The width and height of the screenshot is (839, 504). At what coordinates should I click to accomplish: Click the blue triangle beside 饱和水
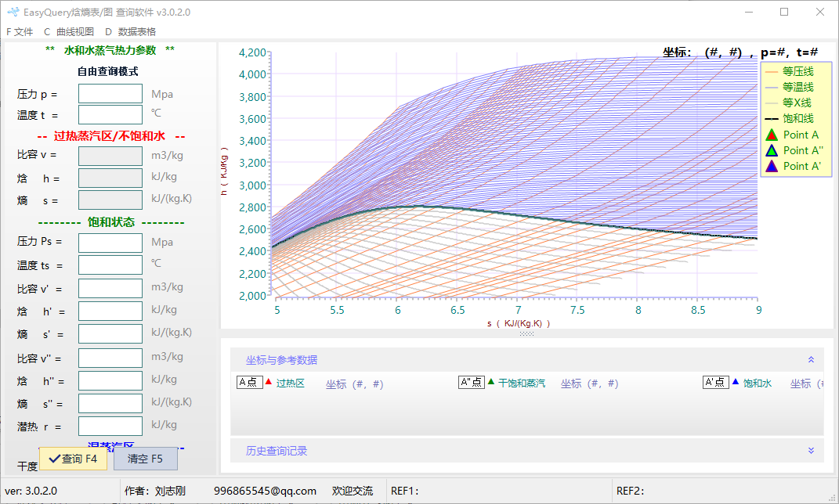pyautogui.click(x=735, y=382)
